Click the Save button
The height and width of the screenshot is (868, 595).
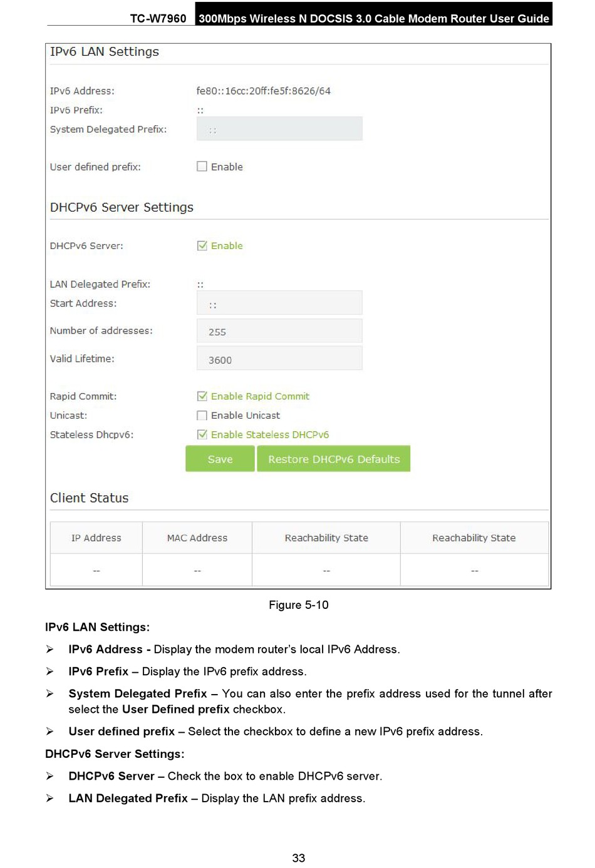[x=220, y=459]
